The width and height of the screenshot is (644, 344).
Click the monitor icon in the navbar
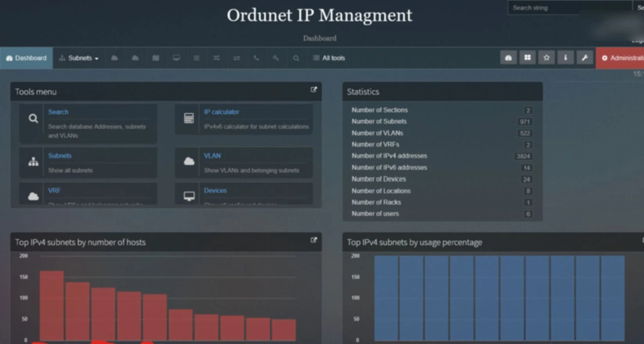176,58
